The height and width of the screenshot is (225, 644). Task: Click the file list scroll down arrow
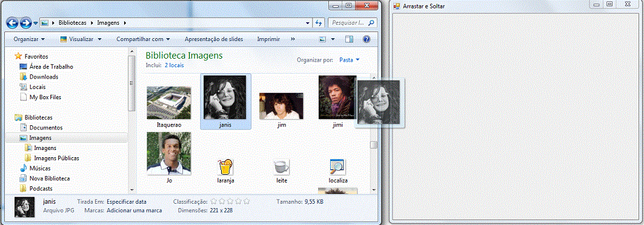(x=373, y=190)
